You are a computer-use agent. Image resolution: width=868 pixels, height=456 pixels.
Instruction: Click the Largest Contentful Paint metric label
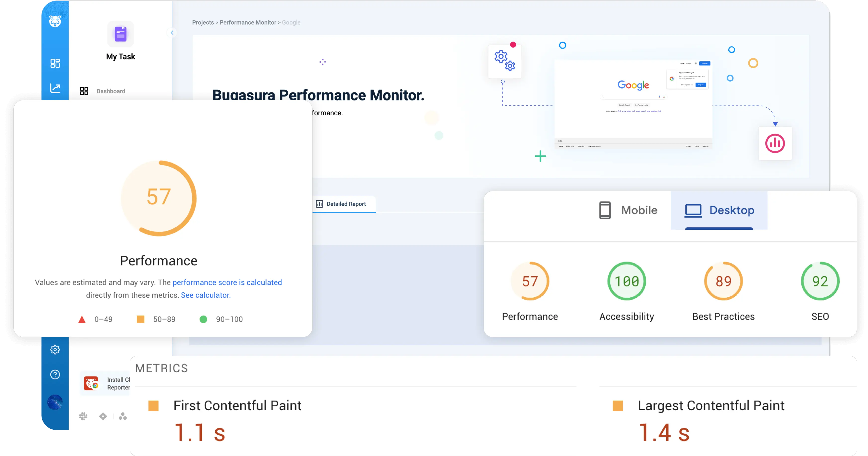click(x=711, y=406)
